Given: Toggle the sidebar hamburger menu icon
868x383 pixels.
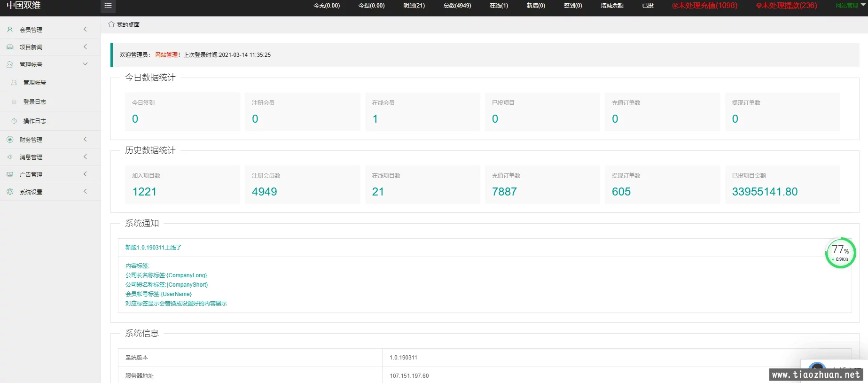Looking at the screenshot, I should (x=108, y=6).
